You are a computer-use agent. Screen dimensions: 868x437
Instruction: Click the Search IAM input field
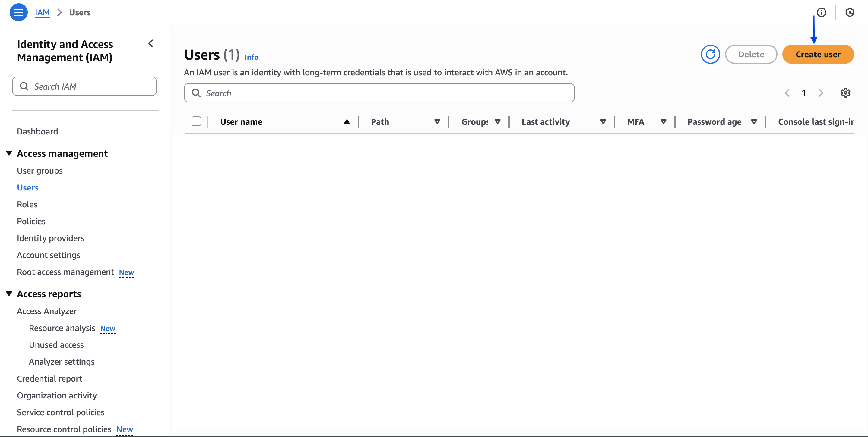click(84, 86)
